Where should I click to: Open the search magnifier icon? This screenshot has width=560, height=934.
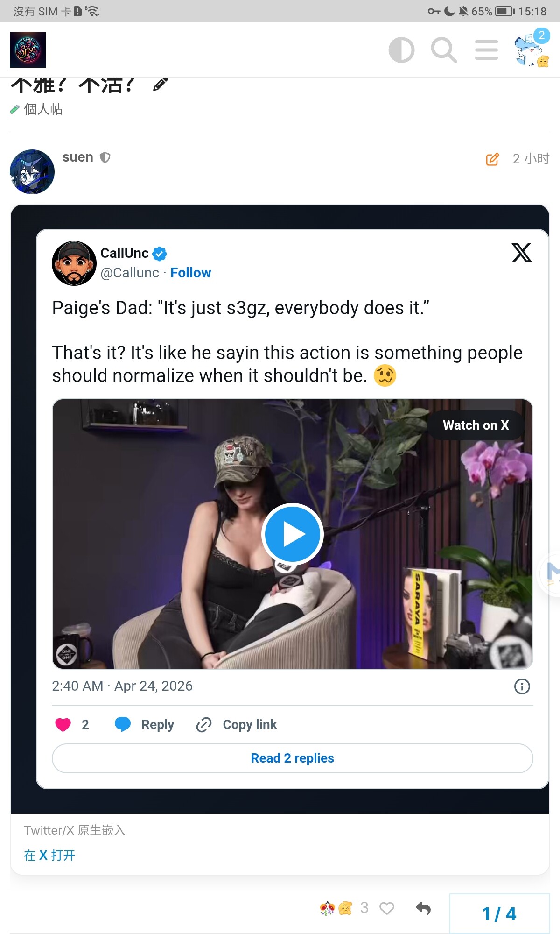[x=443, y=50]
